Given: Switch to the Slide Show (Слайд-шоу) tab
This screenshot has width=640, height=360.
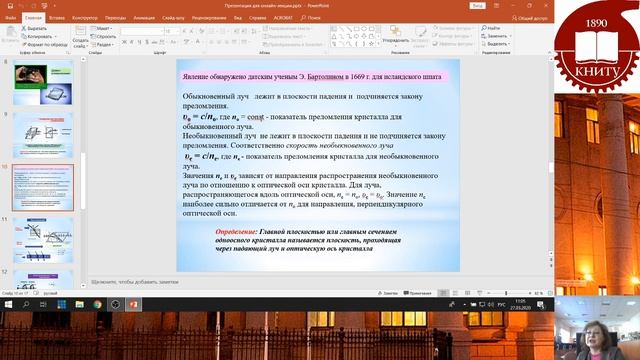Looking at the screenshot, I should (173, 18).
